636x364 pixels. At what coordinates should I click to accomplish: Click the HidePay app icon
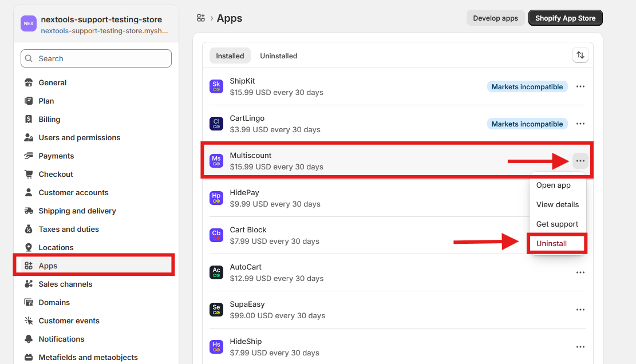tap(216, 198)
